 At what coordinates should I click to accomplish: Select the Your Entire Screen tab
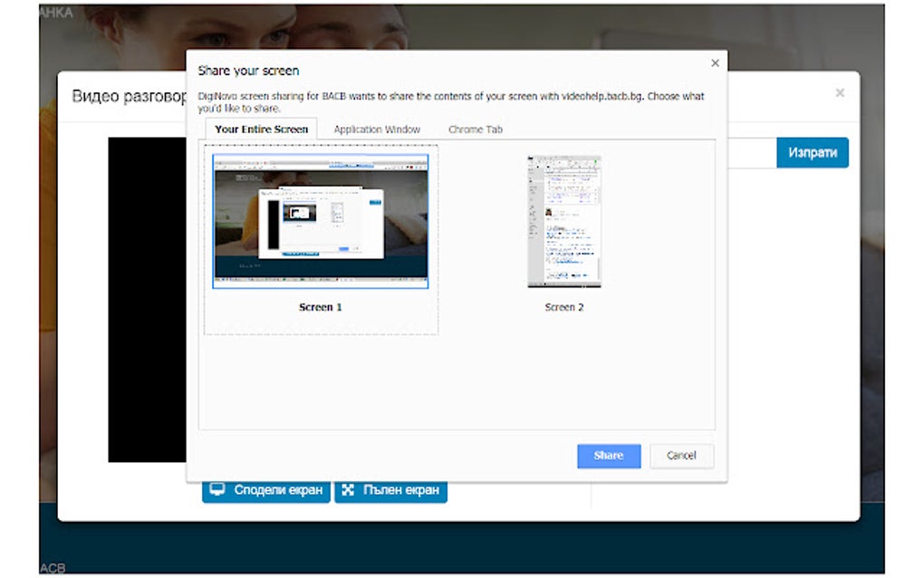click(261, 129)
